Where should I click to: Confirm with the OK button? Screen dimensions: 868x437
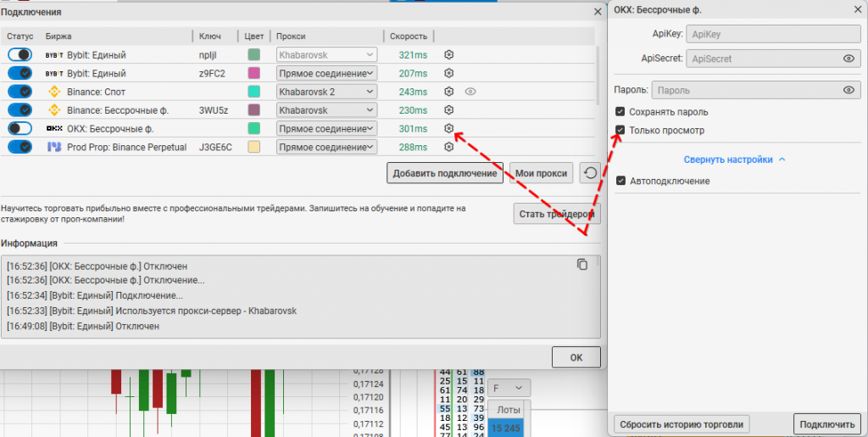coord(576,358)
